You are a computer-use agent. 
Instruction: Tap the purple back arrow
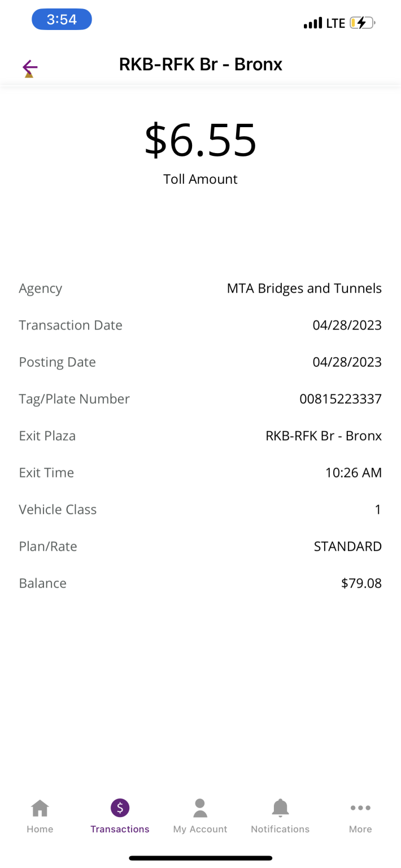[x=30, y=68]
